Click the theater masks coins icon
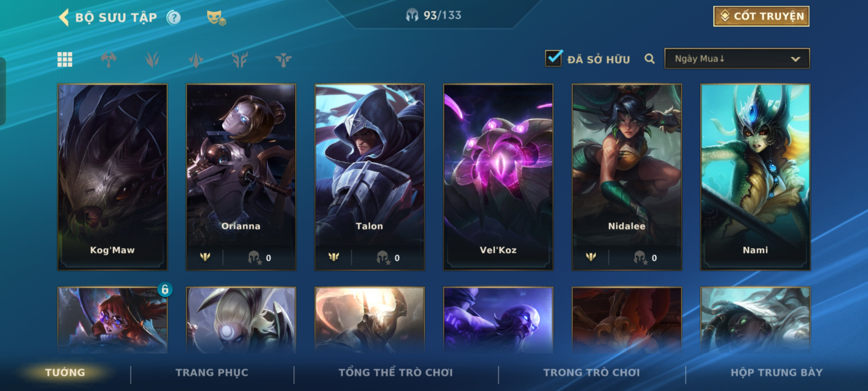The width and height of the screenshot is (868, 391). (x=216, y=18)
